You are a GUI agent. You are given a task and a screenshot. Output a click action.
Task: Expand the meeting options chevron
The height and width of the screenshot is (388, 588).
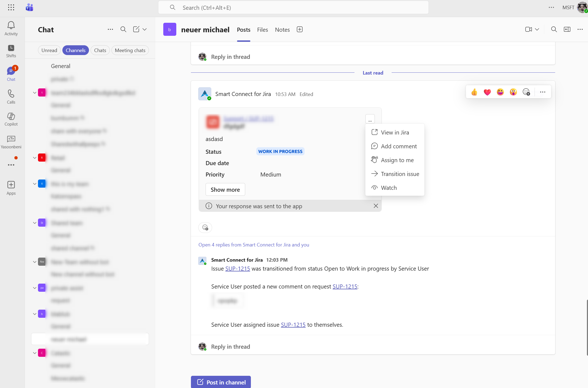point(537,29)
